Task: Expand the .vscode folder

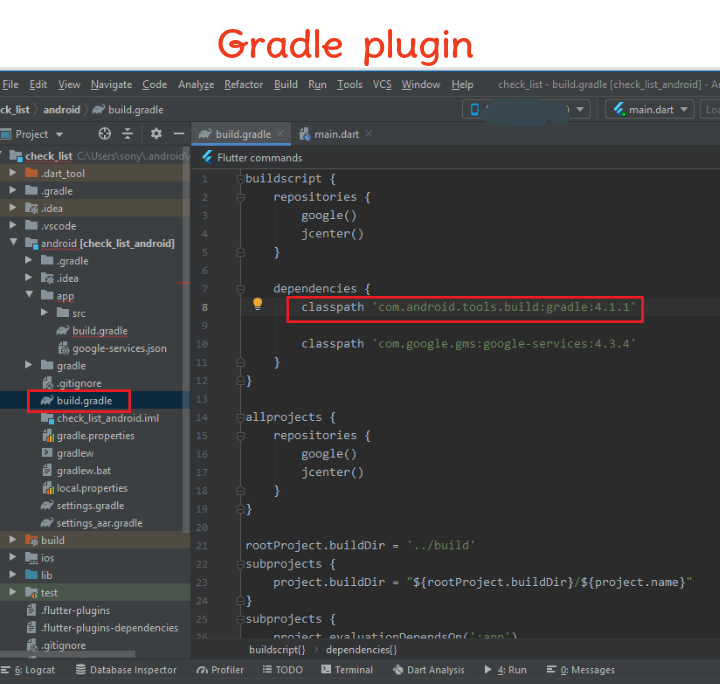Action: point(13,225)
